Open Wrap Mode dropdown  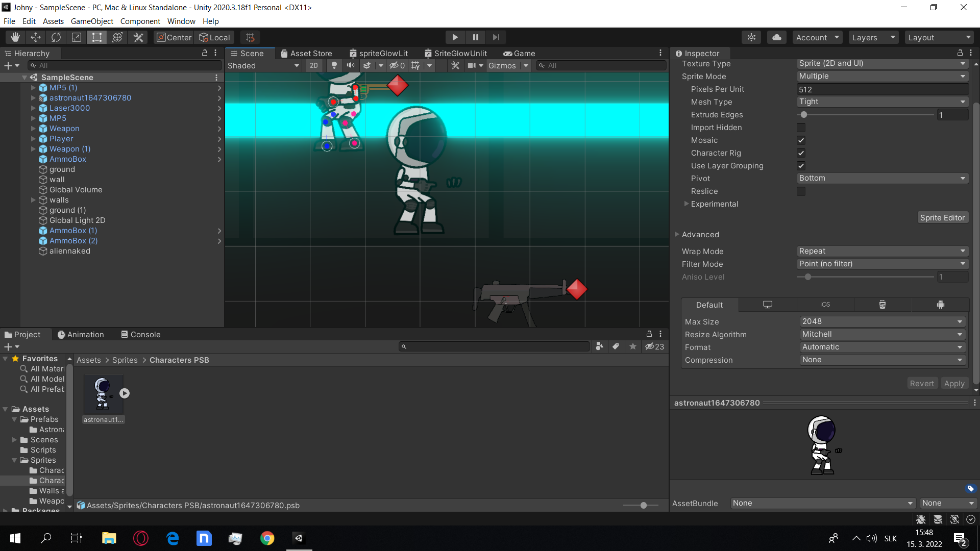tap(883, 251)
